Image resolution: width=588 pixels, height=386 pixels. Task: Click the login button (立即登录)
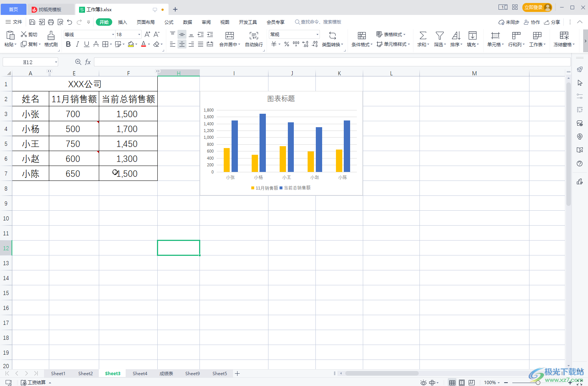(537, 7)
